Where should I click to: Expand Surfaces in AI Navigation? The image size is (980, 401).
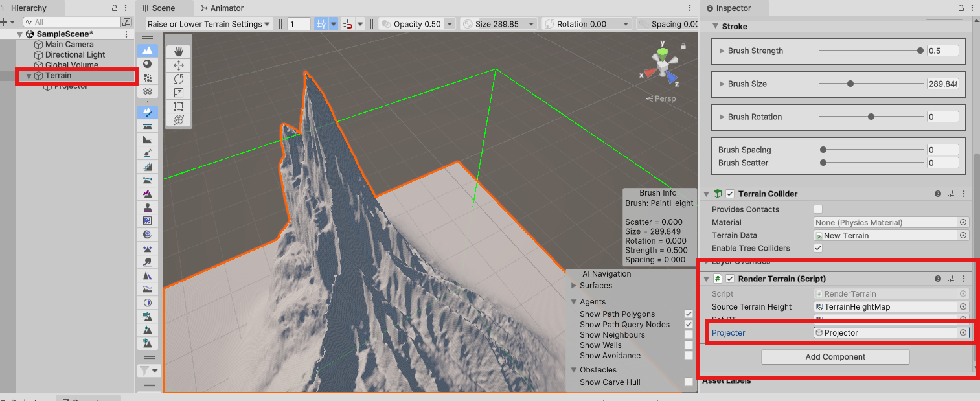tap(574, 285)
